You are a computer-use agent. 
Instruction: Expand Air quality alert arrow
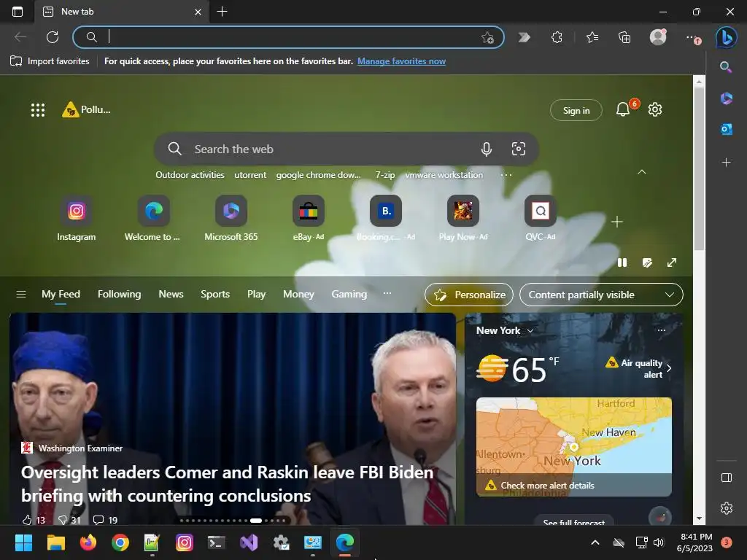669,368
